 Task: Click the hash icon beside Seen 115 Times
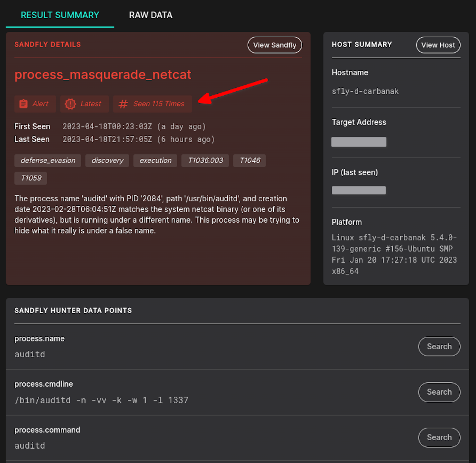(x=123, y=104)
